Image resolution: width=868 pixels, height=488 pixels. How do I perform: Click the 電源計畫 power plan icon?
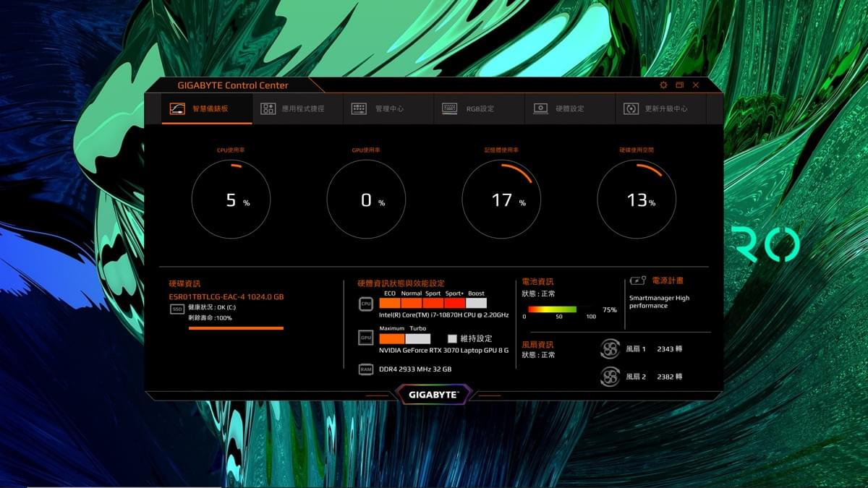point(637,281)
